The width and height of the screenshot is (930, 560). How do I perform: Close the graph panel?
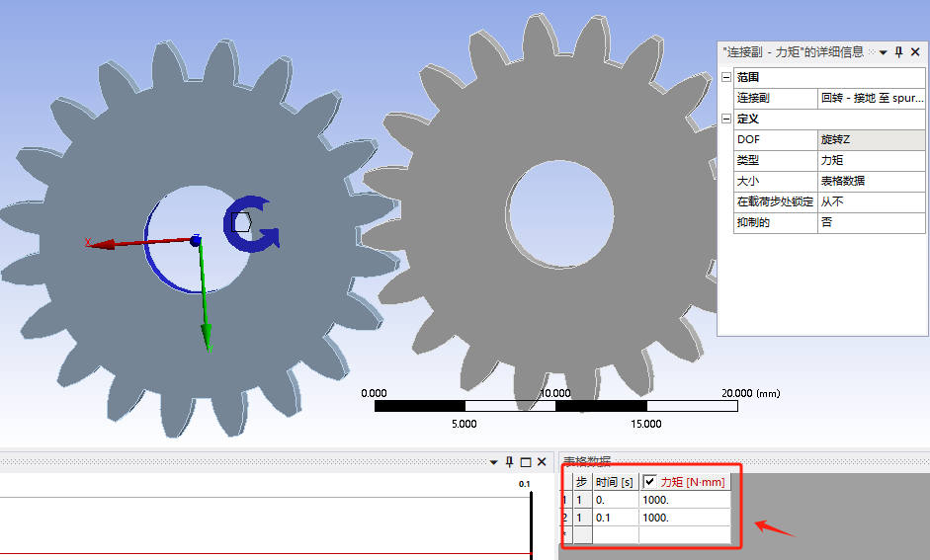[542, 462]
